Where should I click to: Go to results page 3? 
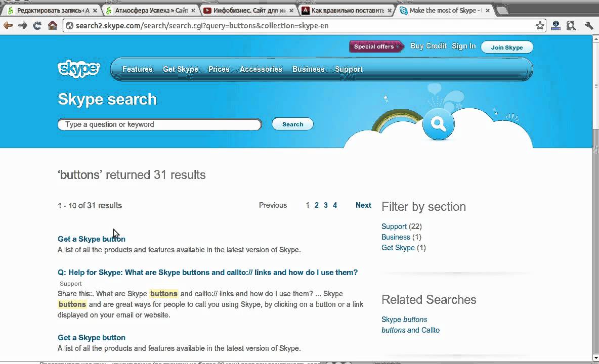pyautogui.click(x=326, y=205)
